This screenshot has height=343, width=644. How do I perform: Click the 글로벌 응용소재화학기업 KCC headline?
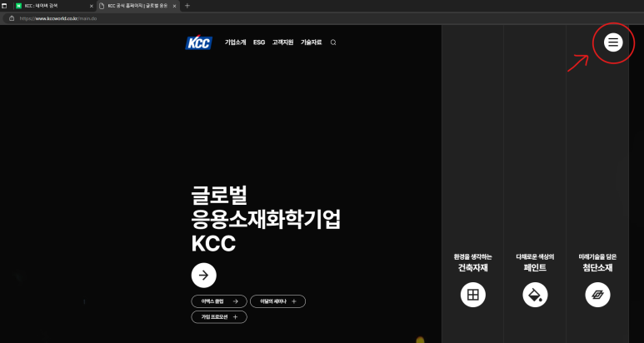point(266,220)
